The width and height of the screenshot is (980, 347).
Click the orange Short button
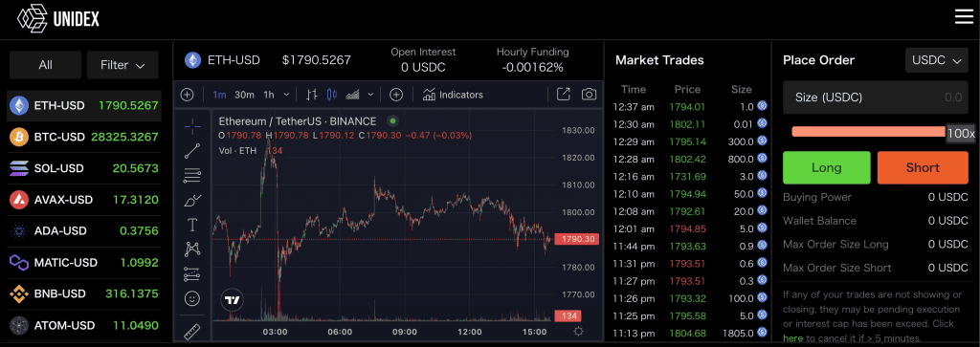[x=923, y=167]
